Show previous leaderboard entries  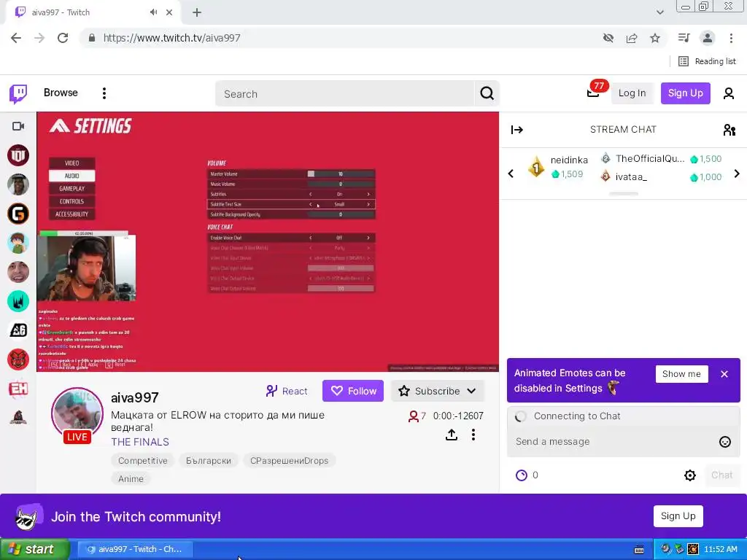coord(511,174)
